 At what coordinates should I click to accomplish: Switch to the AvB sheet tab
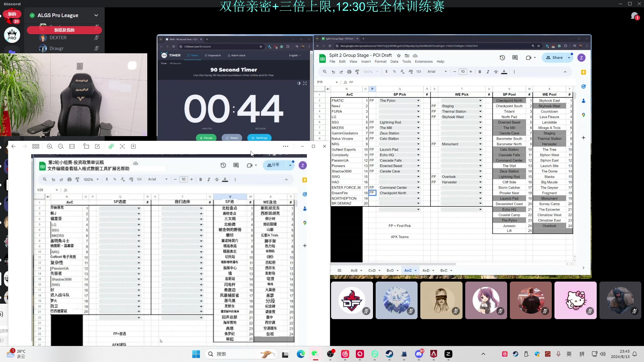(354, 270)
